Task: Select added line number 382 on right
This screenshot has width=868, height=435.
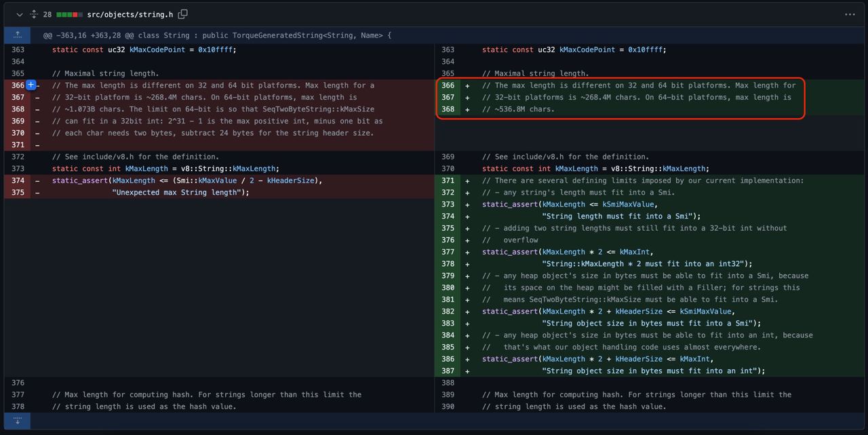Action: [448, 311]
